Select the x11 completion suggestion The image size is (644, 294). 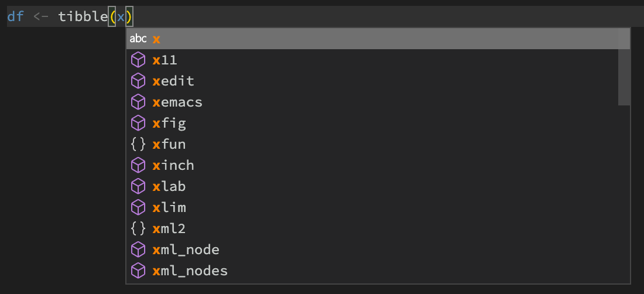pyautogui.click(x=165, y=60)
